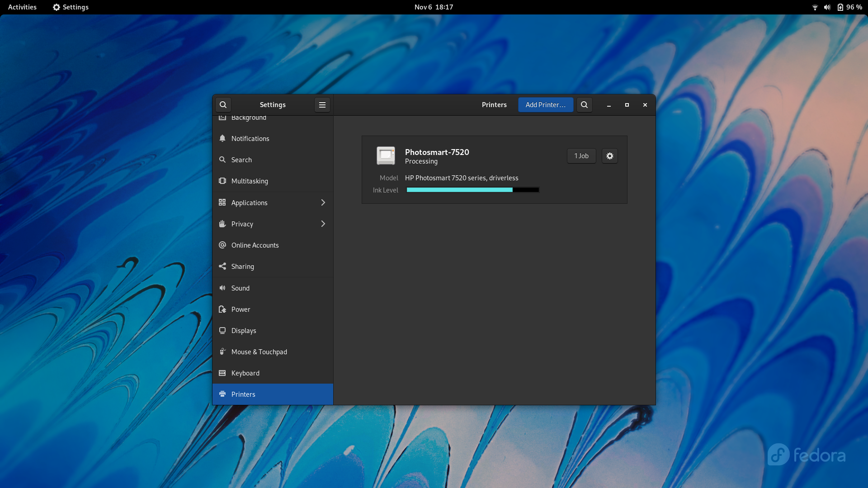Click the Multitasking sidebar icon
Screen dimensions: 868x488
click(x=222, y=181)
